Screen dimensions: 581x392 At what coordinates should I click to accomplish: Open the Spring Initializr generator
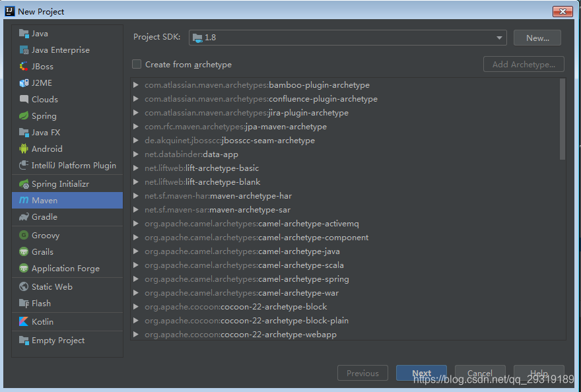[x=52, y=183]
